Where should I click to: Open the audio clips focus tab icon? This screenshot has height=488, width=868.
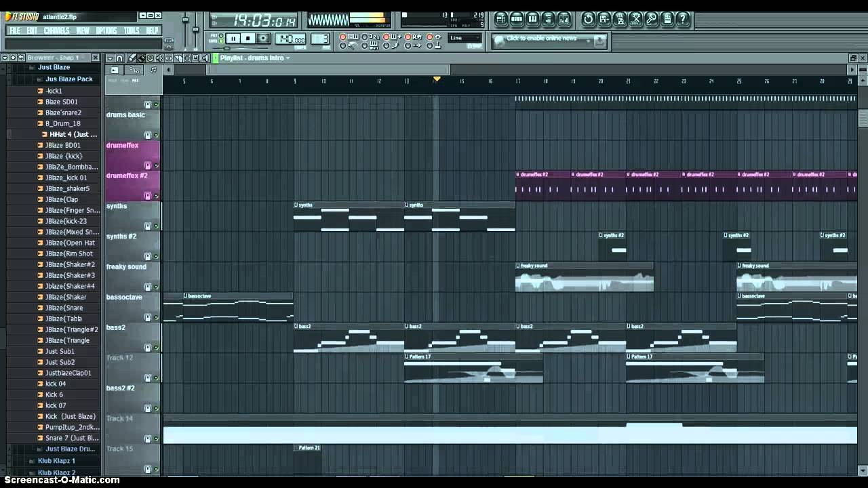114,70
